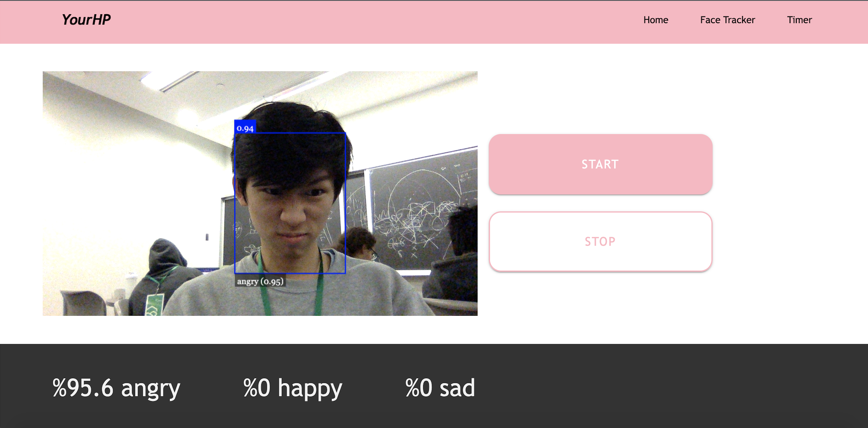Start face tracking with the START button
Viewport: 868px width, 428px height.
600,164
